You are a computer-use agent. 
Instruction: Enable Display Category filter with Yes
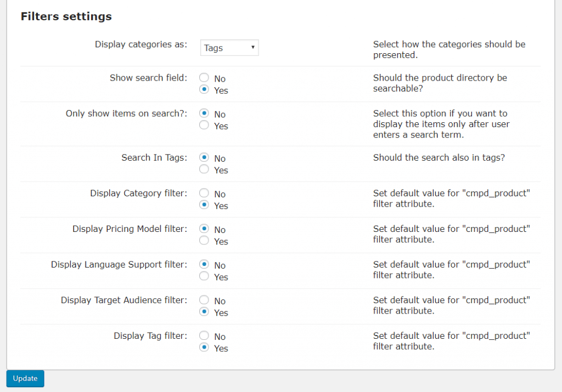pyautogui.click(x=204, y=206)
